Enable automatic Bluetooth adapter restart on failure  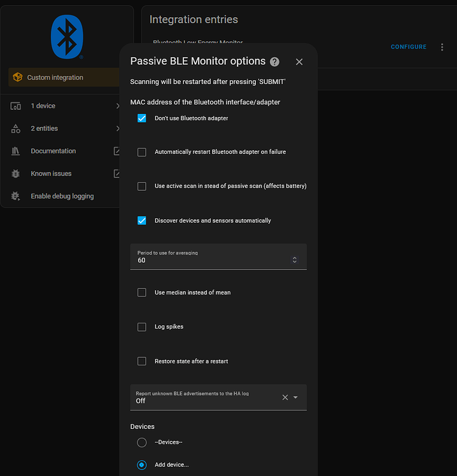coord(142,152)
